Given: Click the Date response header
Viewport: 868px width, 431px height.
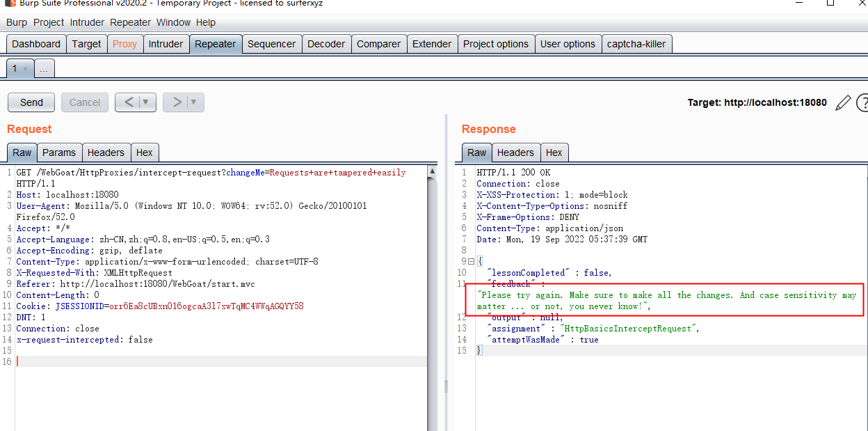Looking at the screenshot, I should click(562, 240).
